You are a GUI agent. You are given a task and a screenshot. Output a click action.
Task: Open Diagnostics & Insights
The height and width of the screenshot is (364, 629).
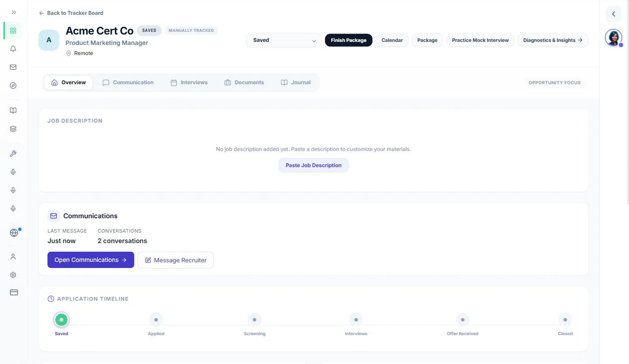point(553,40)
